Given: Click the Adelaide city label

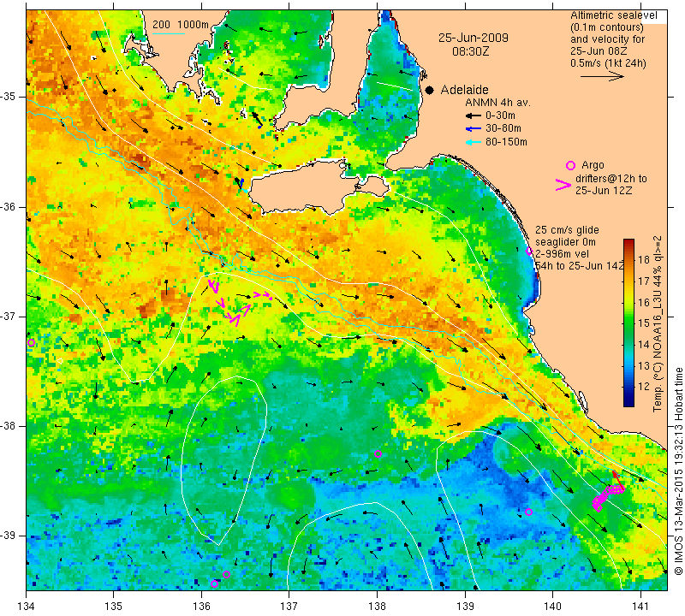Looking at the screenshot, I should [x=464, y=90].
